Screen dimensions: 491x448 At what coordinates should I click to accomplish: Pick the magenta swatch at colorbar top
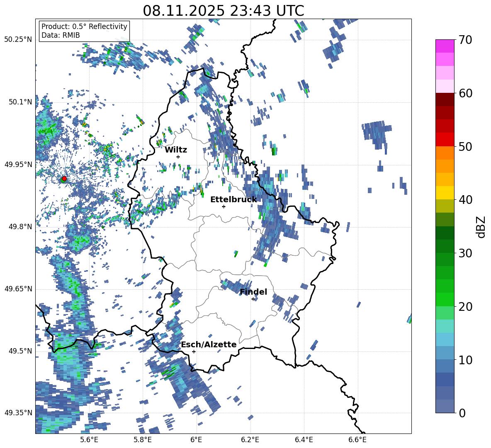click(445, 46)
